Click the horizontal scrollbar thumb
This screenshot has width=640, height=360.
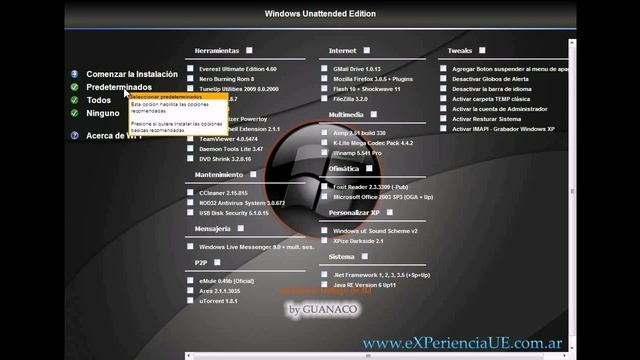coord(367,356)
